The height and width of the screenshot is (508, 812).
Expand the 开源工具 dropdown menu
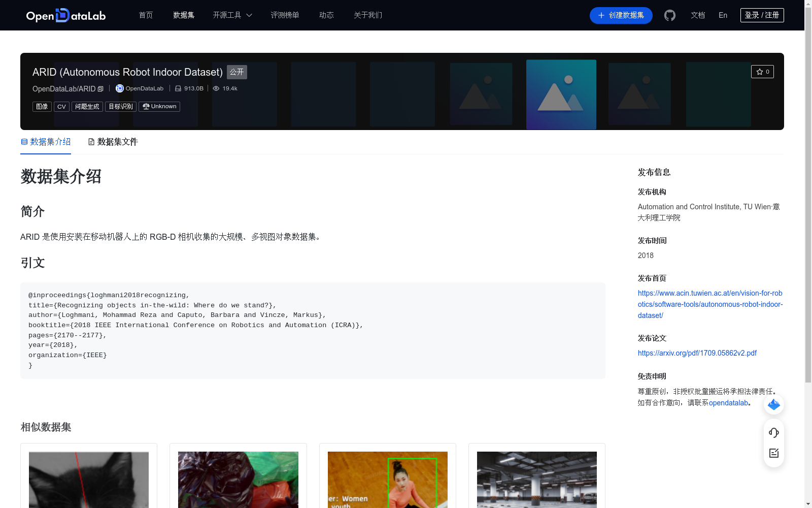[232, 15]
